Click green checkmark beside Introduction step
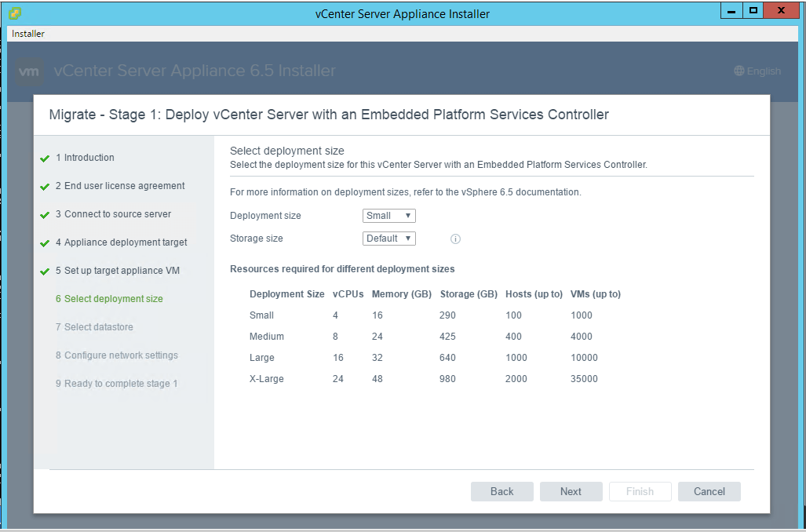This screenshot has height=532, width=806. pos(45,159)
